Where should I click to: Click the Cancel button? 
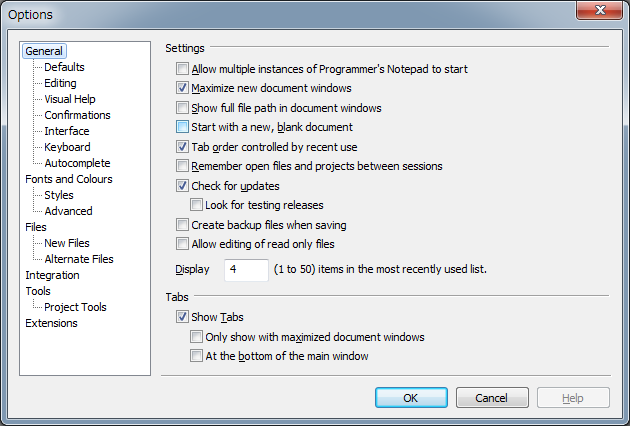[492, 397]
